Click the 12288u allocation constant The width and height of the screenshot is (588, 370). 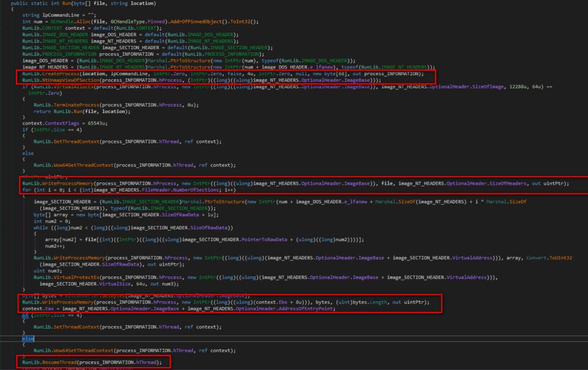coord(517,87)
